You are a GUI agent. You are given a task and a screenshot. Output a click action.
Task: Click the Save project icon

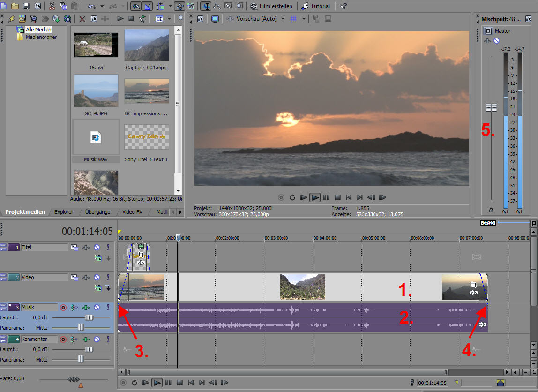(26, 7)
